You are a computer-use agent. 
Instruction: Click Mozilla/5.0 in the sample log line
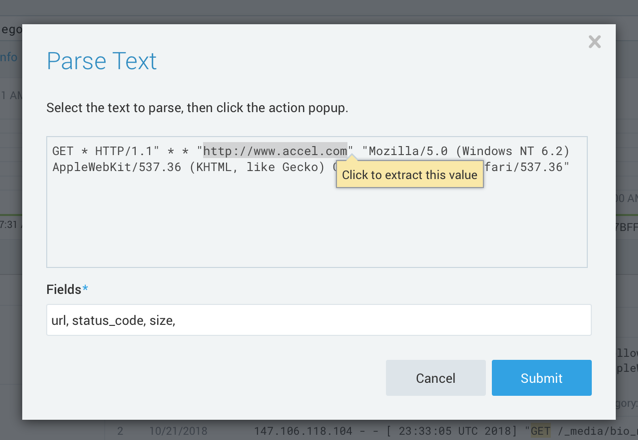pyautogui.click(x=407, y=151)
